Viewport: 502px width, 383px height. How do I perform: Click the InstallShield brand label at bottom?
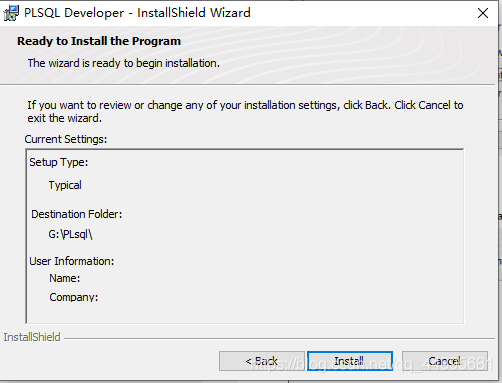tap(32, 337)
